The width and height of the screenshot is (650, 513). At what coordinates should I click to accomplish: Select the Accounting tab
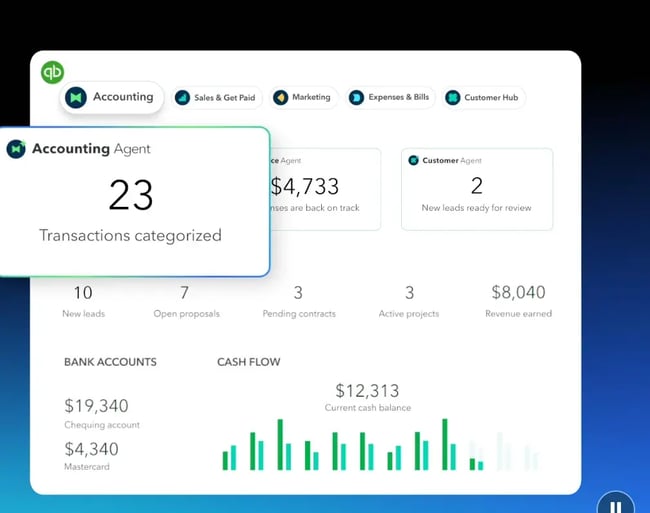[112, 97]
